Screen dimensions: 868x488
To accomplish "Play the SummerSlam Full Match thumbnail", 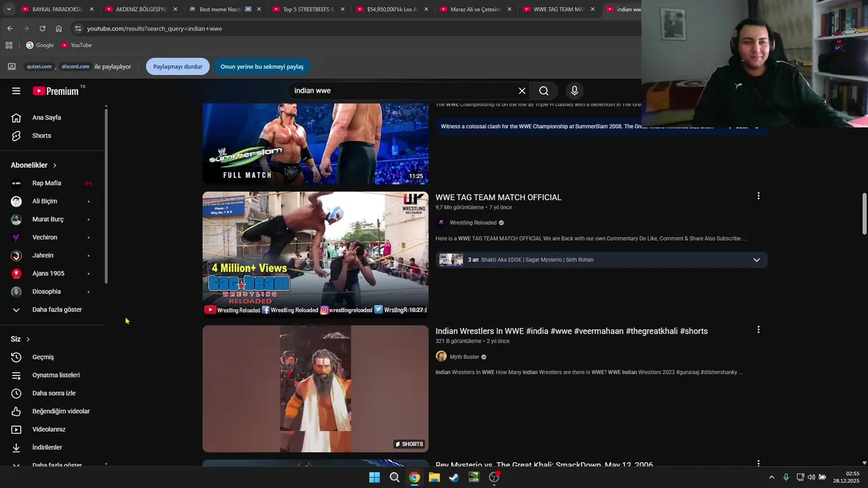I will click(315, 144).
